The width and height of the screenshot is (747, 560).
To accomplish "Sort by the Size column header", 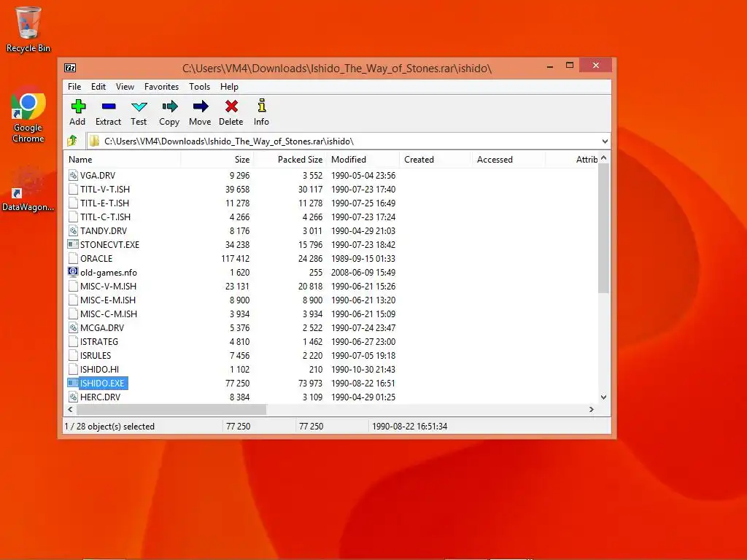I will [x=217, y=160].
